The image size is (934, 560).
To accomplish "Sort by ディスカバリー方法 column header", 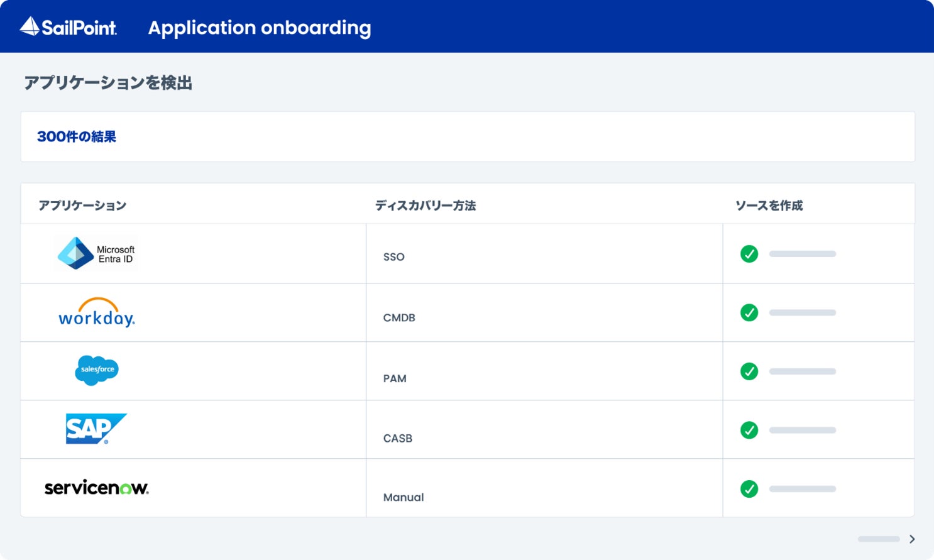I will point(426,206).
